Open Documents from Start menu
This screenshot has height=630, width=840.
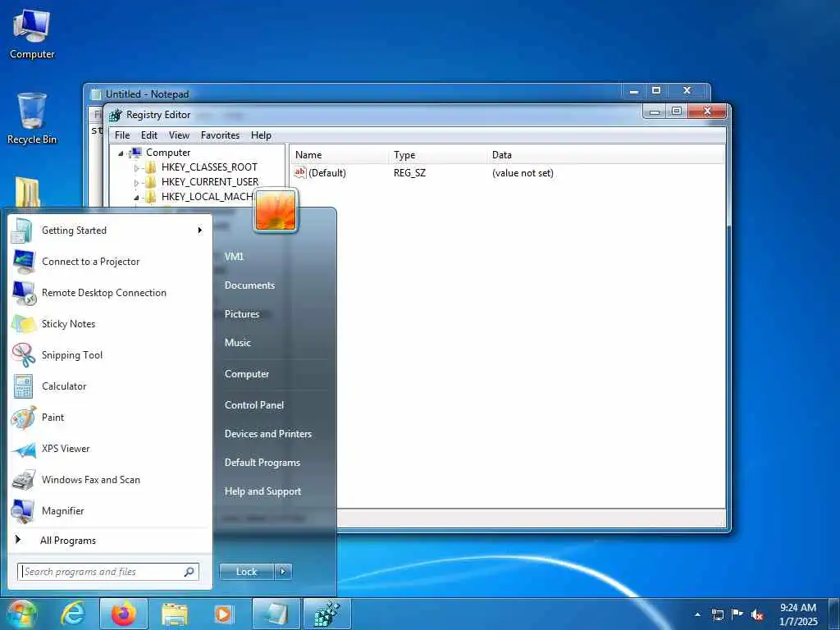(249, 285)
